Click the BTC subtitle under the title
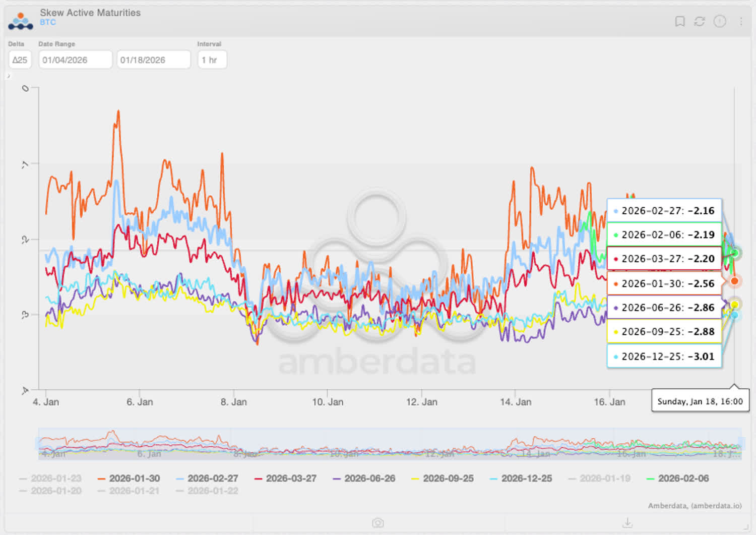Screen dimensions: 756x535 coord(48,23)
